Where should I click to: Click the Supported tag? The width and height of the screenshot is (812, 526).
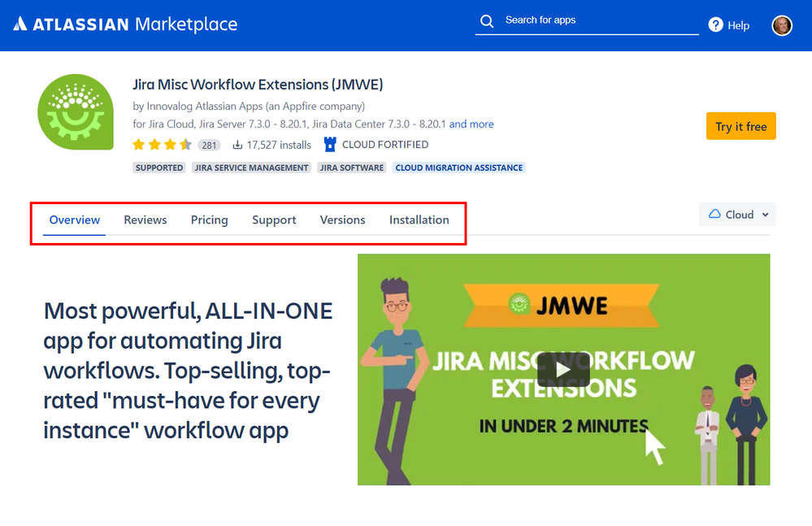(x=159, y=167)
